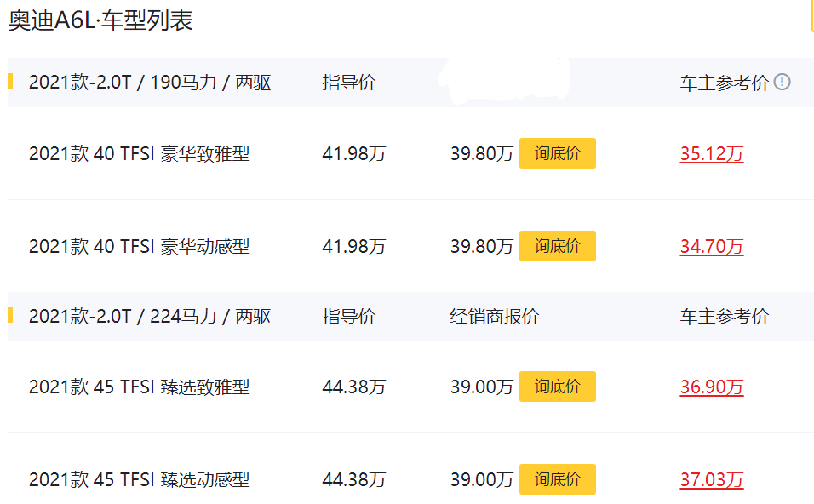Click 询底价 for 40 TFSI 豪华致雅型
This screenshot has width=814, height=504.
(558, 153)
